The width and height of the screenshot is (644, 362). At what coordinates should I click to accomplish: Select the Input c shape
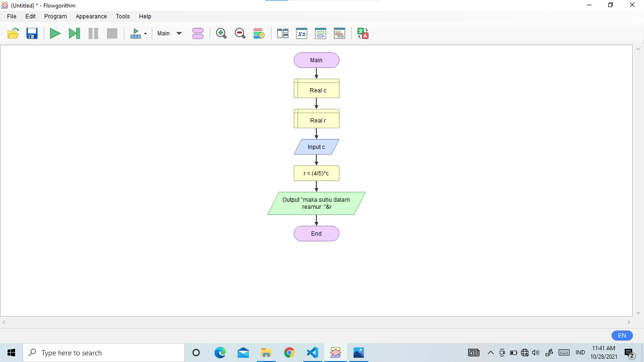point(316,147)
